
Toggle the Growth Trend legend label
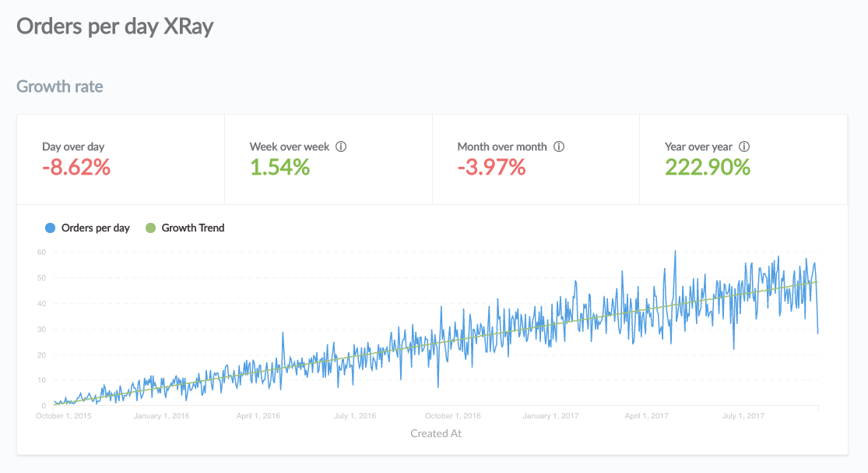[x=192, y=228]
